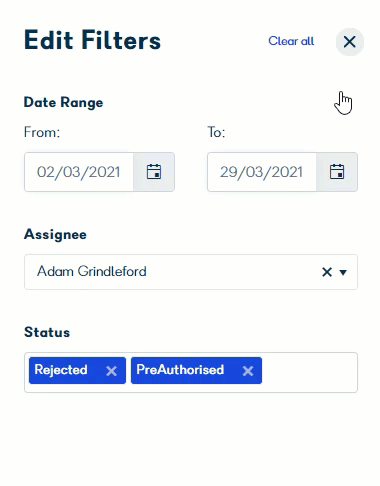This screenshot has height=486, width=380.
Task: Click the To: field label
Action: [216, 132]
